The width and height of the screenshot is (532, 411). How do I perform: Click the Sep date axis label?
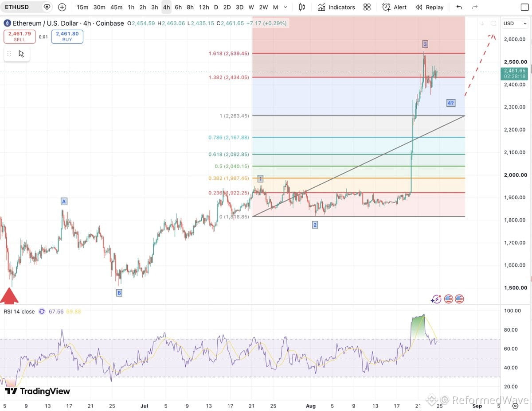pos(477,406)
